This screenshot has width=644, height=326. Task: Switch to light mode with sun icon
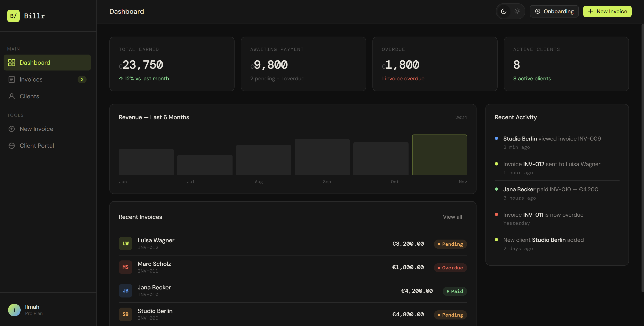tap(517, 11)
